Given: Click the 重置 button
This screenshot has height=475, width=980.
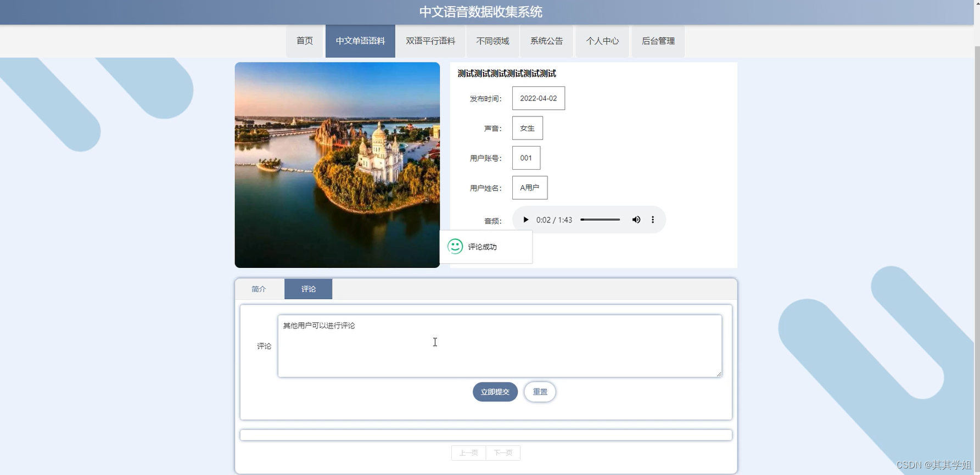Looking at the screenshot, I should (540, 392).
